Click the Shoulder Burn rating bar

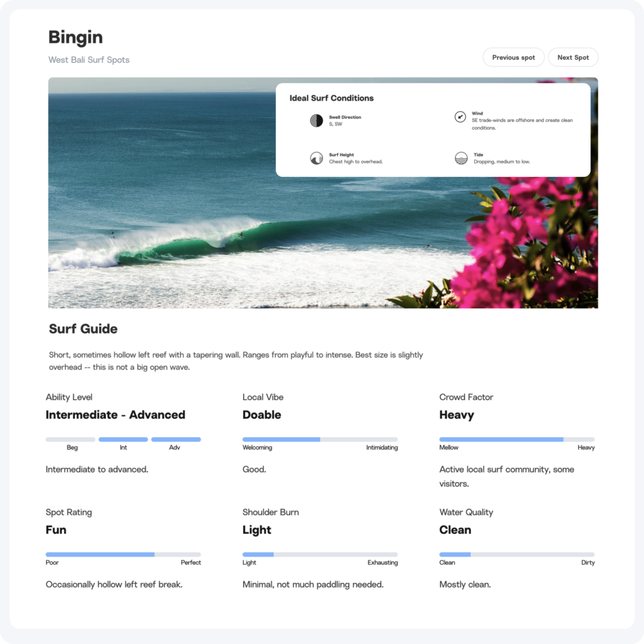pyautogui.click(x=319, y=555)
